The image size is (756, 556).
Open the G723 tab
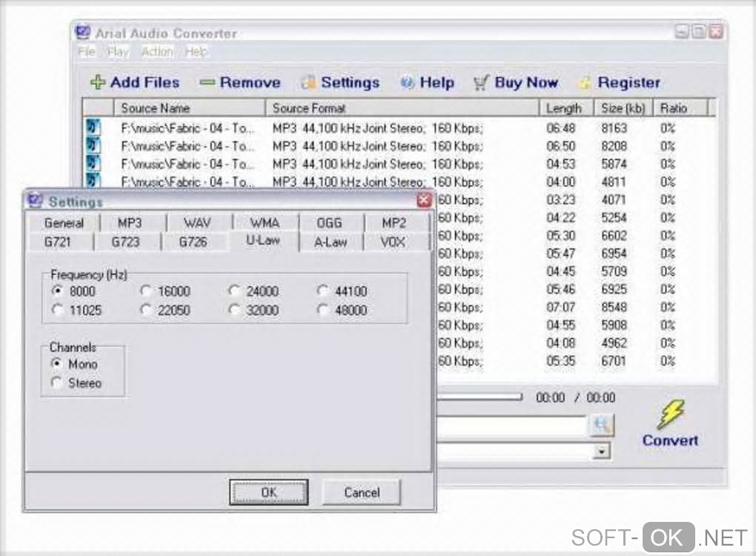pos(125,242)
